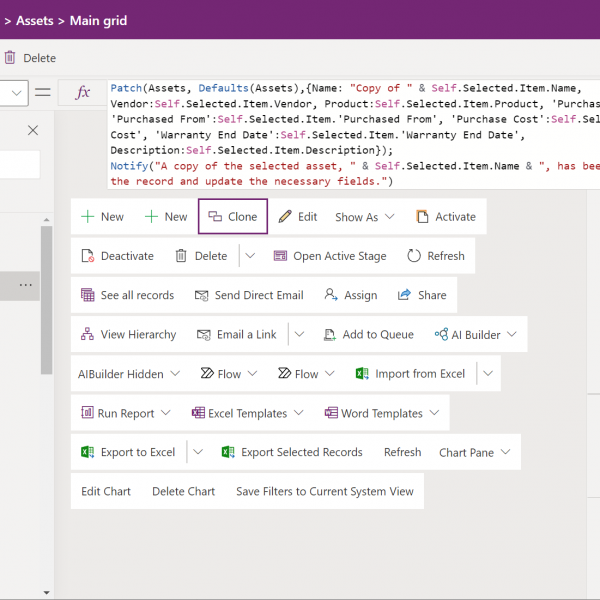This screenshot has height=600, width=600.
Task: Click Add to Queue command
Action: [368, 334]
